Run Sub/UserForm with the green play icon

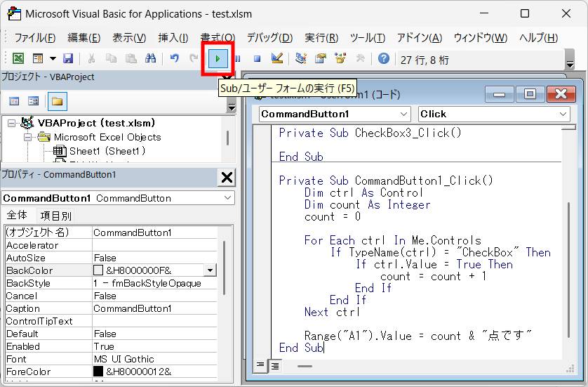[x=218, y=58]
